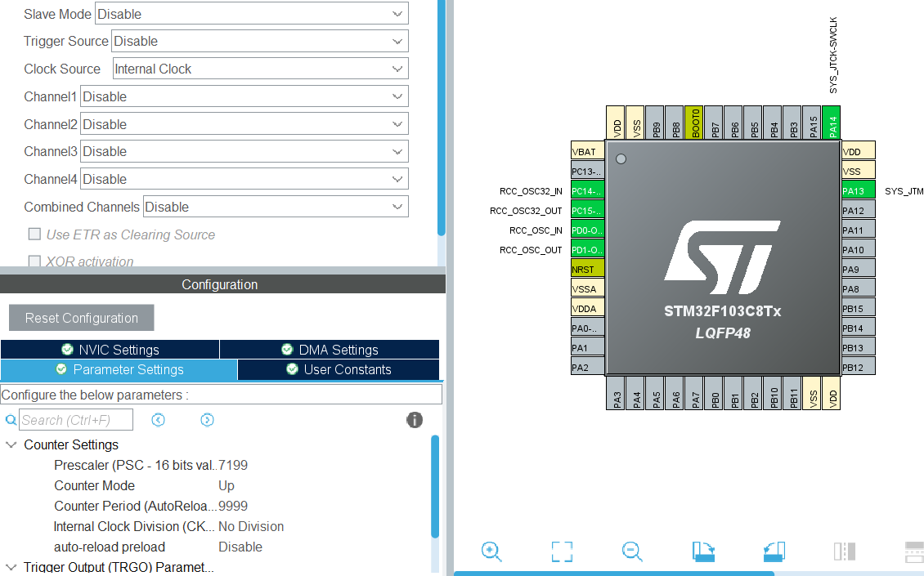The width and height of the screenshot is (924, 576).
Task: Switch to User Constants tab
Action: pos(339,369)
